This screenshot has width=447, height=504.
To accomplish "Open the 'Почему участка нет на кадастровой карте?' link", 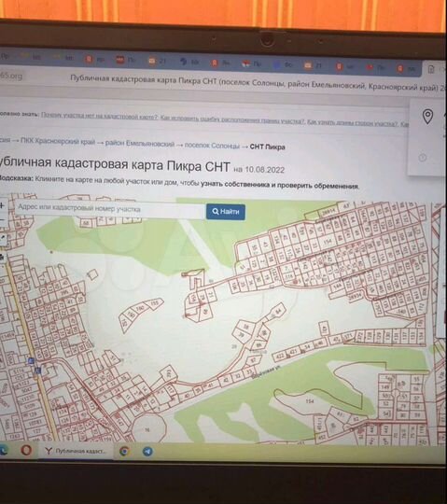I will coord(99,116).
